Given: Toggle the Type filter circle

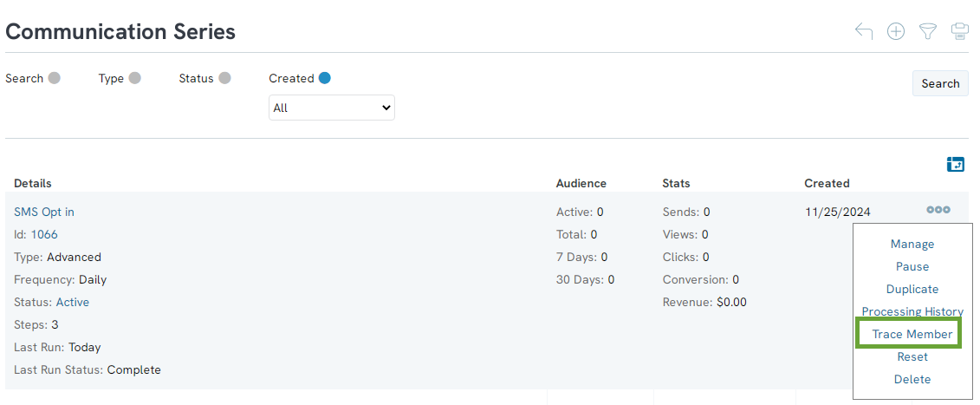Looking at the screenshot, I should pos(134,78).
